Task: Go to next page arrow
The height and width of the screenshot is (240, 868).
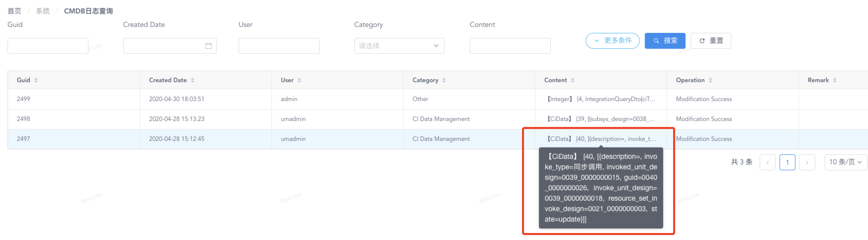Action: point(807,162)
